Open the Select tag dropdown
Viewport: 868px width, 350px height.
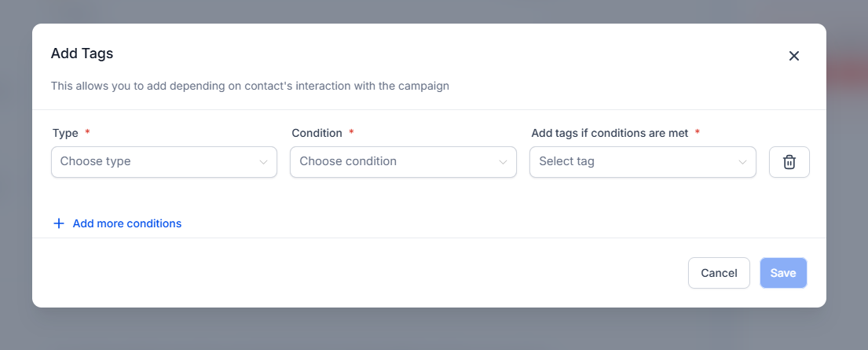636,162
